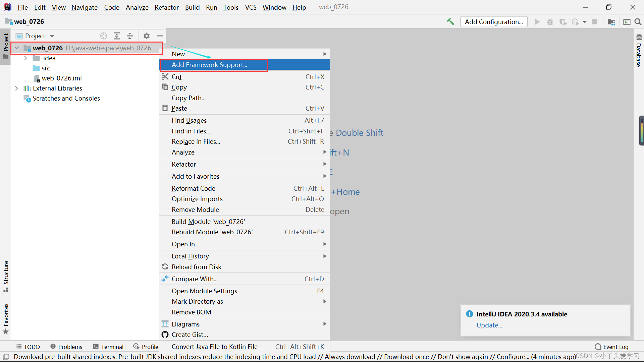Click the Scratches and Consoles tree item

coord(66,98)
